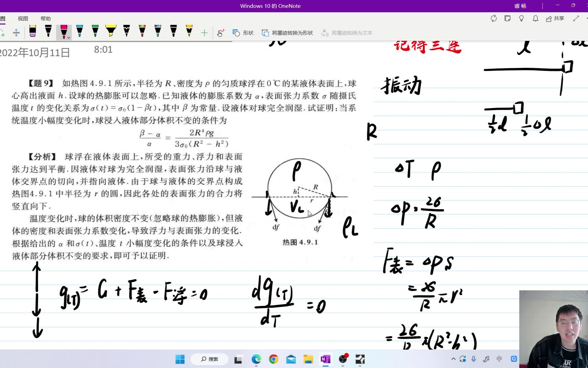Select the magenta pen tool
Screen dimensions: 588x368
(x=64, y=32)
